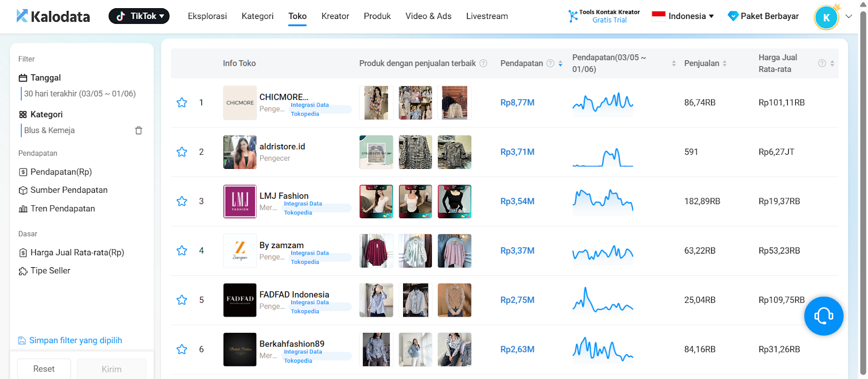This screenshot has width=868, height=379.
Task: Open the Tanggal date range field
Action: pyautogui.click(x=80, y=93)
